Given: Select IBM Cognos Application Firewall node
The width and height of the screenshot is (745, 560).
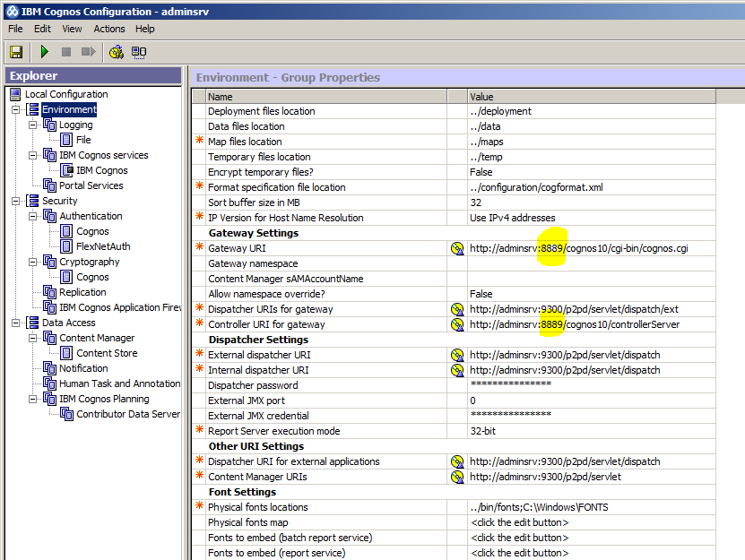Looking at the screenshot, I should (120, 307).
